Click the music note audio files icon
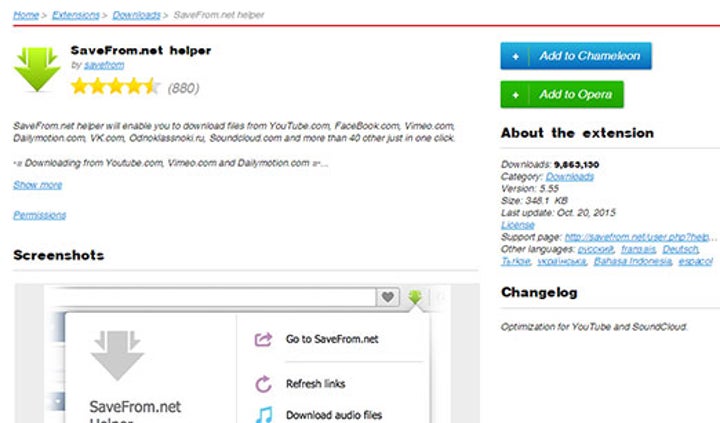720x423 pixels. tap(263, 413)
